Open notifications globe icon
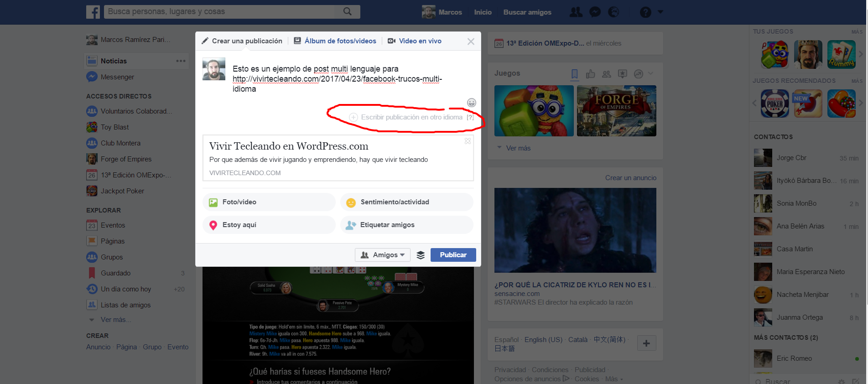 613,12
